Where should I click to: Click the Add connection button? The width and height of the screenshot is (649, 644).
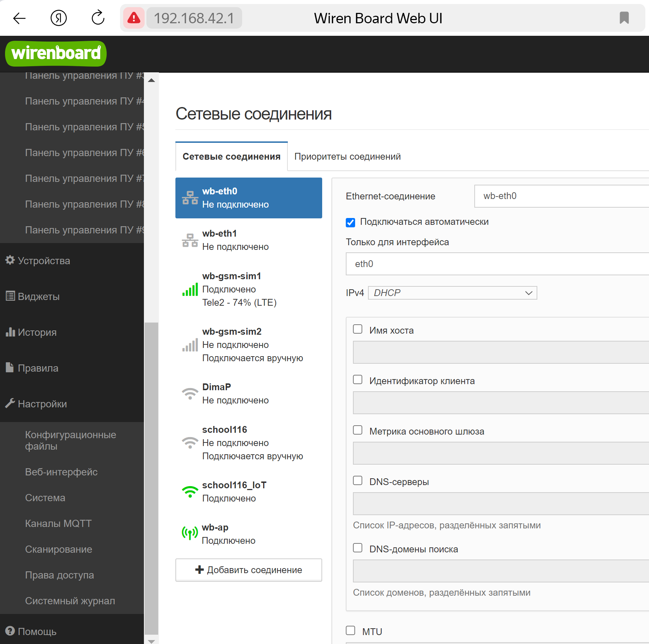pos(249,570)
